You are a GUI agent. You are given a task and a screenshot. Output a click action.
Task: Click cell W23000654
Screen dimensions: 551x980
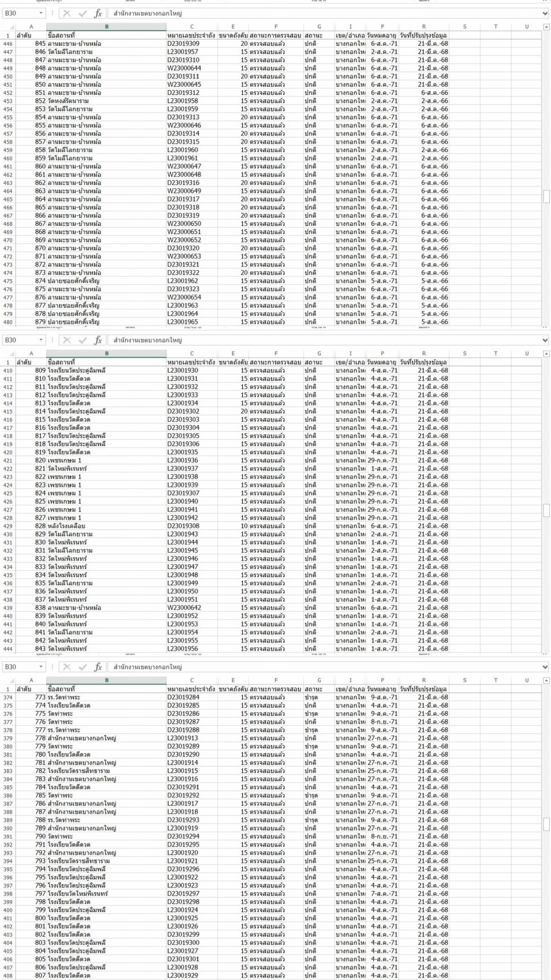click(192, 298)
